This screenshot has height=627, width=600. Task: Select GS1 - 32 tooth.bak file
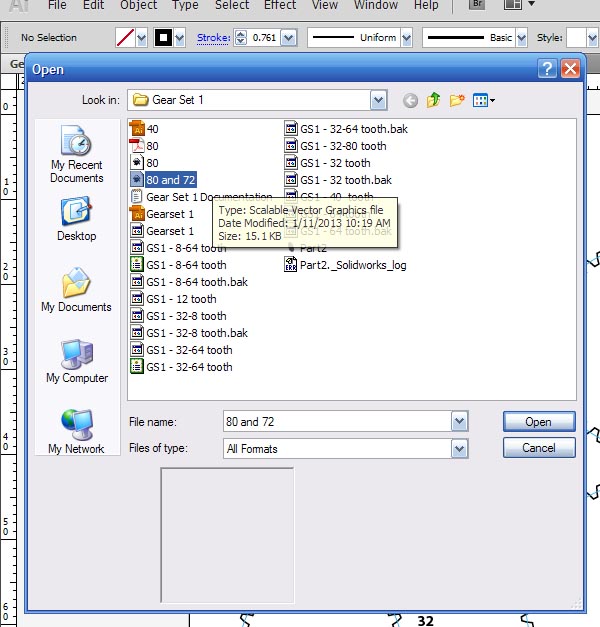point(338,180)
